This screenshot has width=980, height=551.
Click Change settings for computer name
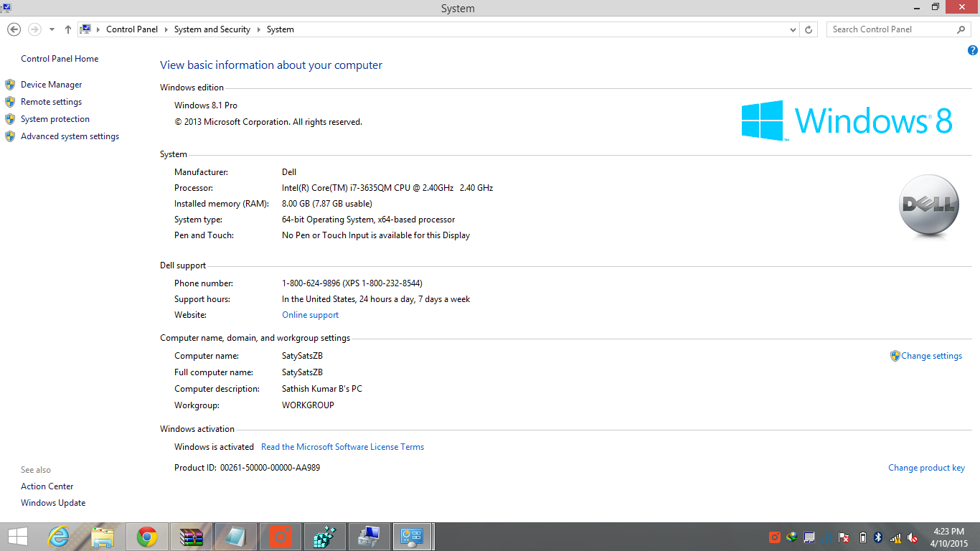click(931, 356)
